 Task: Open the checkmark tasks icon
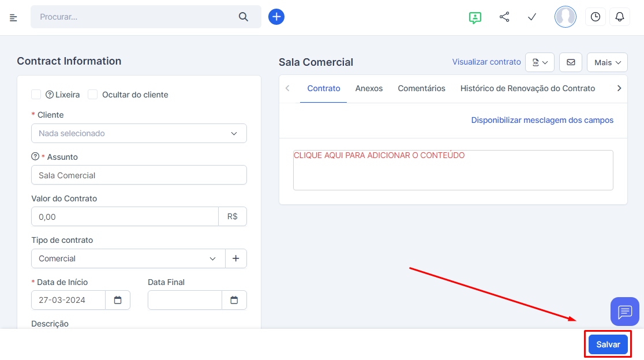click(532, 17)
